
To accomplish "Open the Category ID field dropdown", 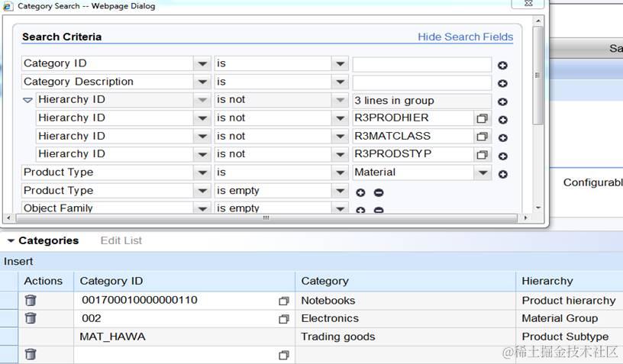I will click(x=202, y=63).
